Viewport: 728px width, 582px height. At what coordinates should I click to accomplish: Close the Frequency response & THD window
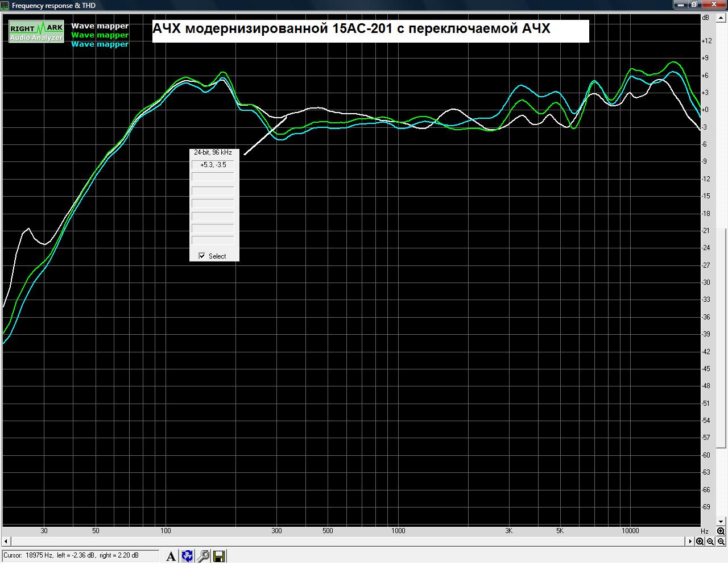coord(713,5)
